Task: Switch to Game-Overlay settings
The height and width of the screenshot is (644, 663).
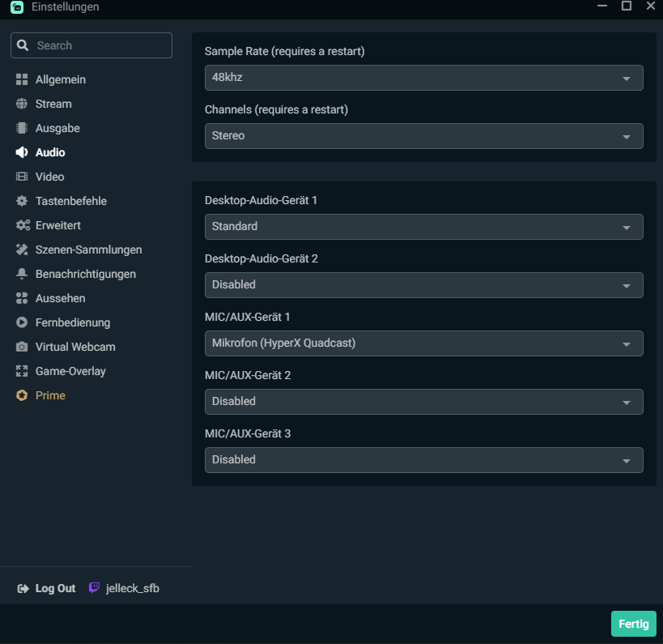Action: point(70,371)
